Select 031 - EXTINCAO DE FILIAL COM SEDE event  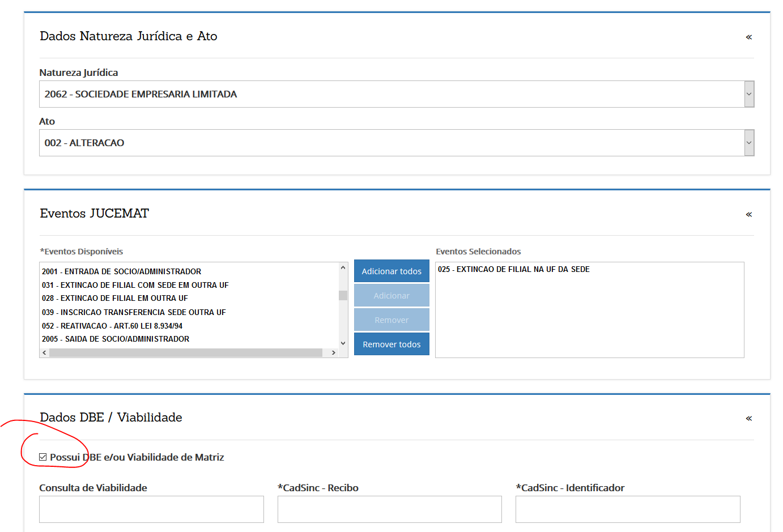click(135, 285)
